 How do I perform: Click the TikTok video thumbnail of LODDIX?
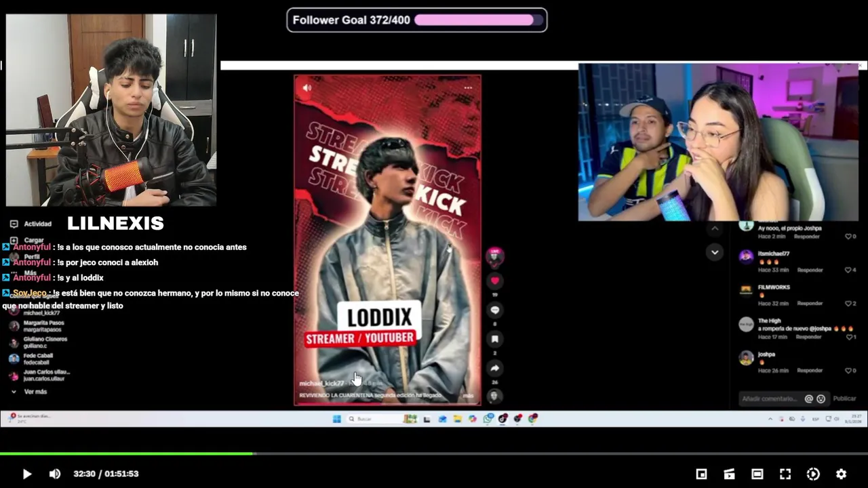coord(387,240)
